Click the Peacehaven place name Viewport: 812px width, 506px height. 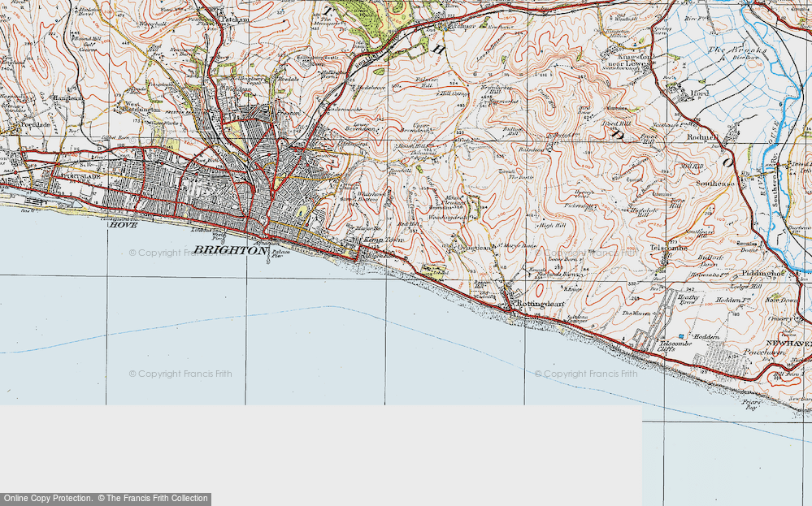click(x=764, y=352)
